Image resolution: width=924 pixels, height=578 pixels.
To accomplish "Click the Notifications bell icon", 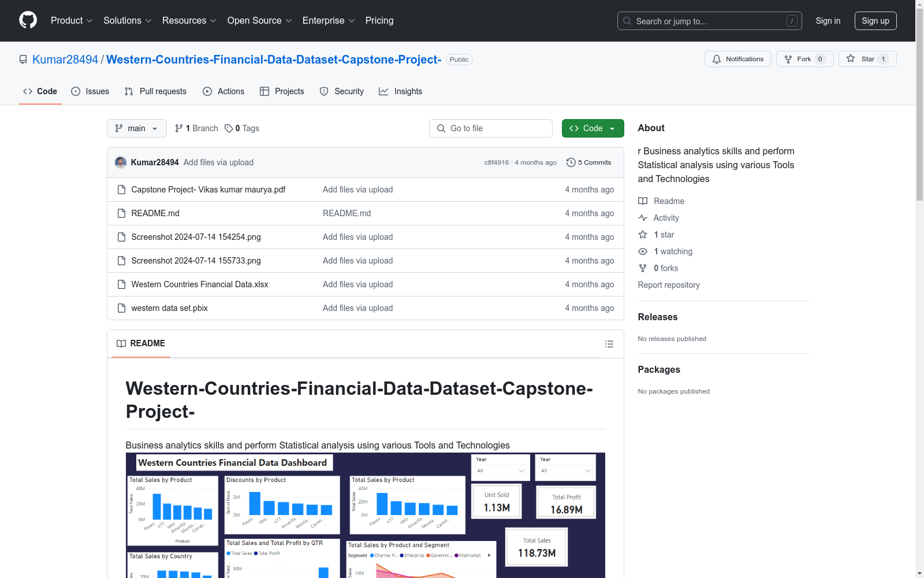I will [x=717, y=59].
